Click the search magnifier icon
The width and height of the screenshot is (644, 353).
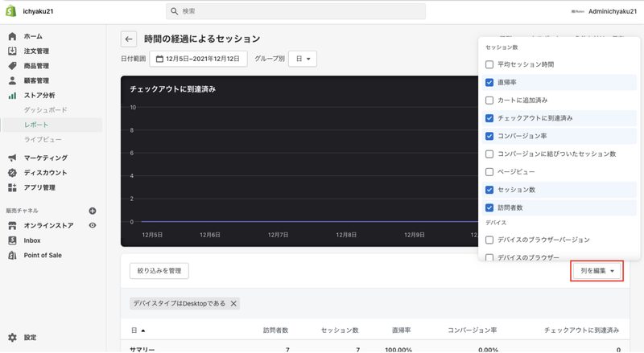click(174, 11)
